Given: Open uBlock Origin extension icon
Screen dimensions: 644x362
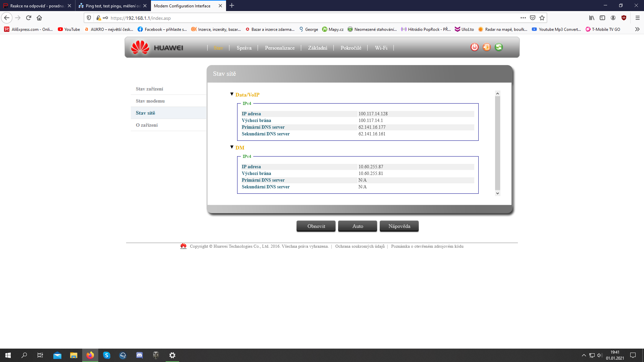Looking at the screenshot, I should pos(624,18).
